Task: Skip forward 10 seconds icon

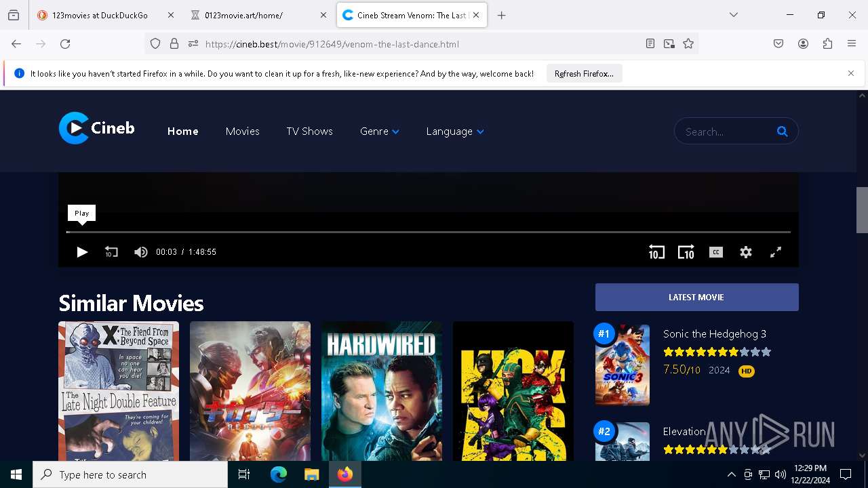Action: click(x=686, y=252)
